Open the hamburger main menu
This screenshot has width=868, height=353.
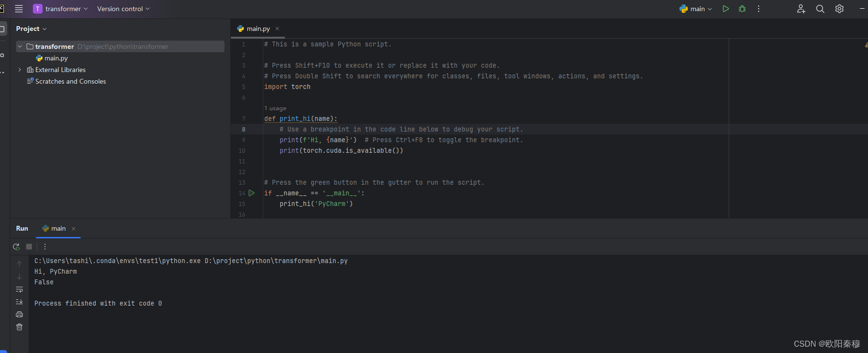[x=19, y=9]
